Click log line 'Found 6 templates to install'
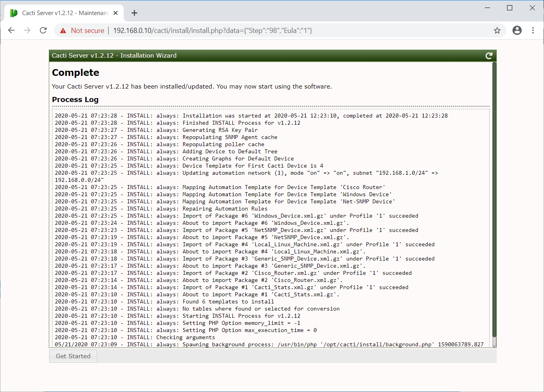Viewport: 544px width, 392px height. tap(164, 301)
